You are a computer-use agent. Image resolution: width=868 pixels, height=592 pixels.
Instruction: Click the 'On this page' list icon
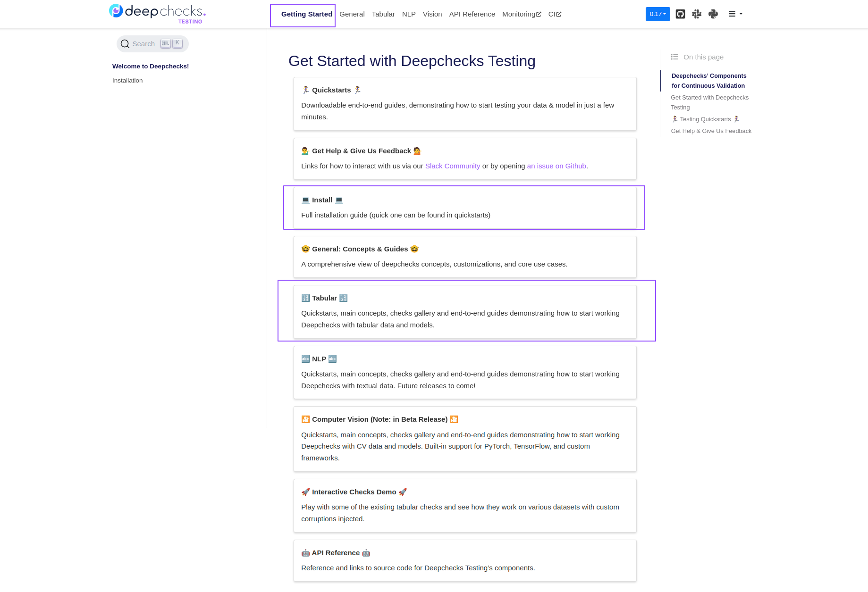(674, 57)
